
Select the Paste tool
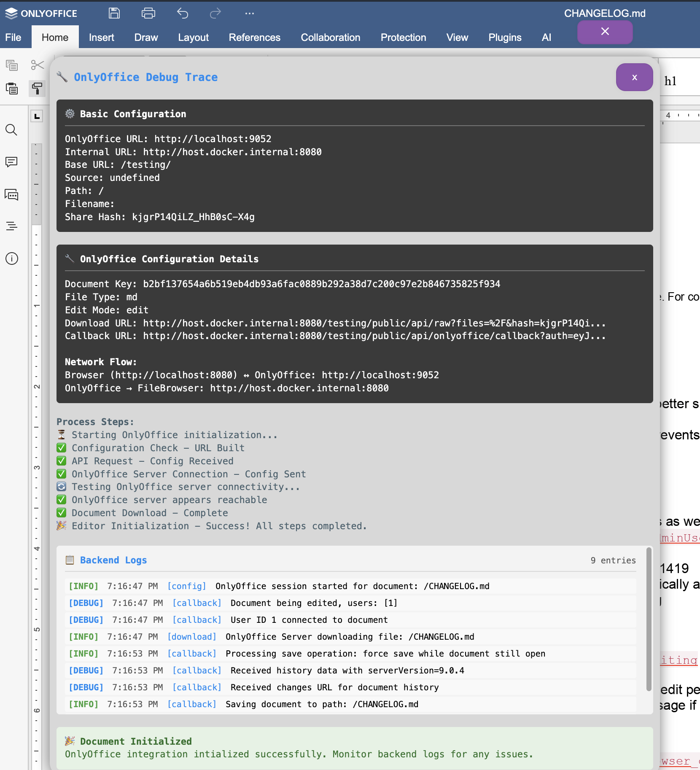pos(12,89)
